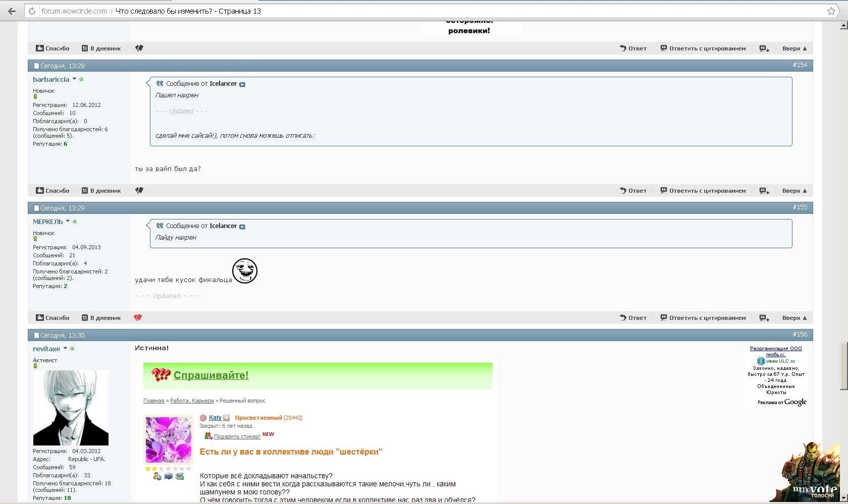
Task: Click quote icon before Сообщение от Icelancer in post #155
Action: 160,226
